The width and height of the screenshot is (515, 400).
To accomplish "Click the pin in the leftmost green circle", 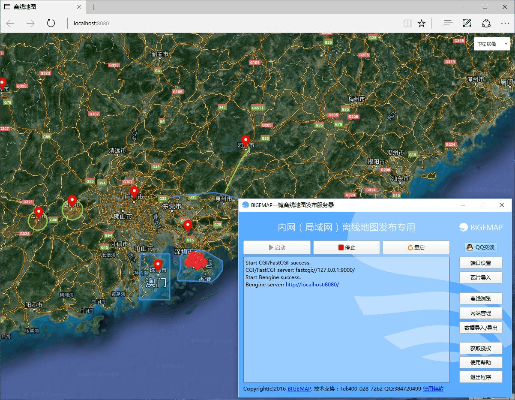I will click(x=39, y=213).
